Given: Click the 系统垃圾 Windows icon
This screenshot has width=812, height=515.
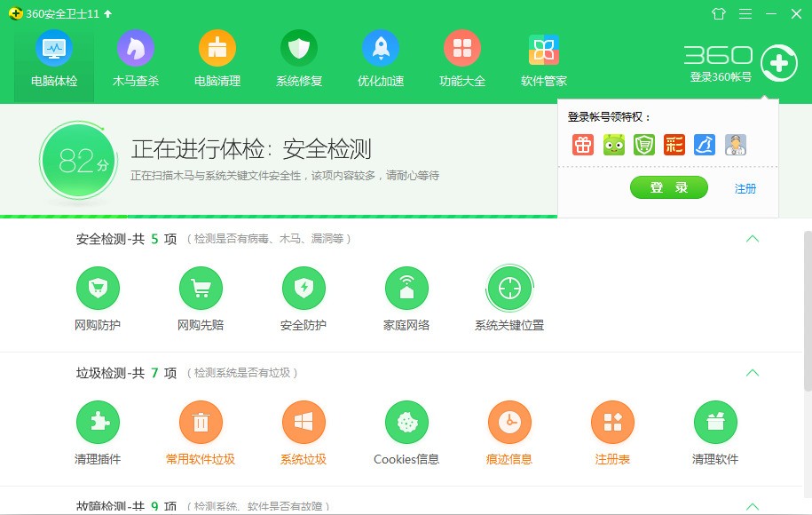Looking at the screenshot, I should (x=304, y=424).
